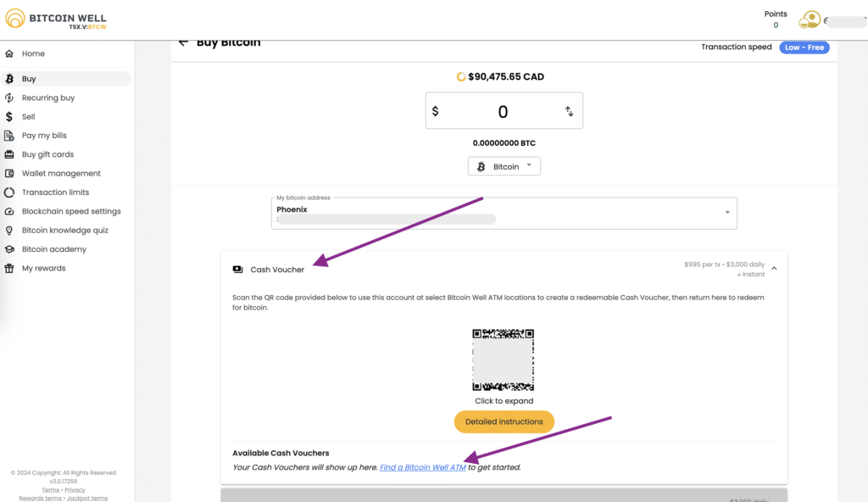Start the Bitcoin knowledge quiz
The width and height of the screenshot is (868, 502).
click(x=65, y=231)
